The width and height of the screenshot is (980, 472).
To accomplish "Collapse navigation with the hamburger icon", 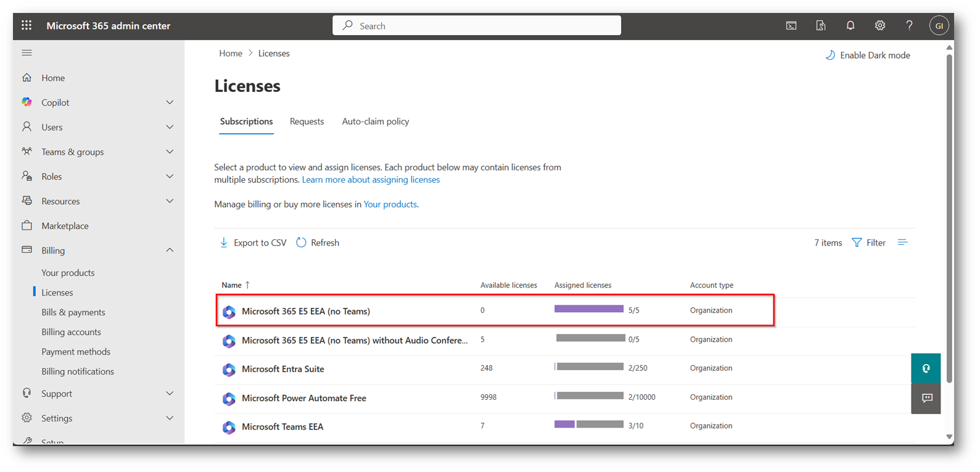I will [x=27, y=53].
